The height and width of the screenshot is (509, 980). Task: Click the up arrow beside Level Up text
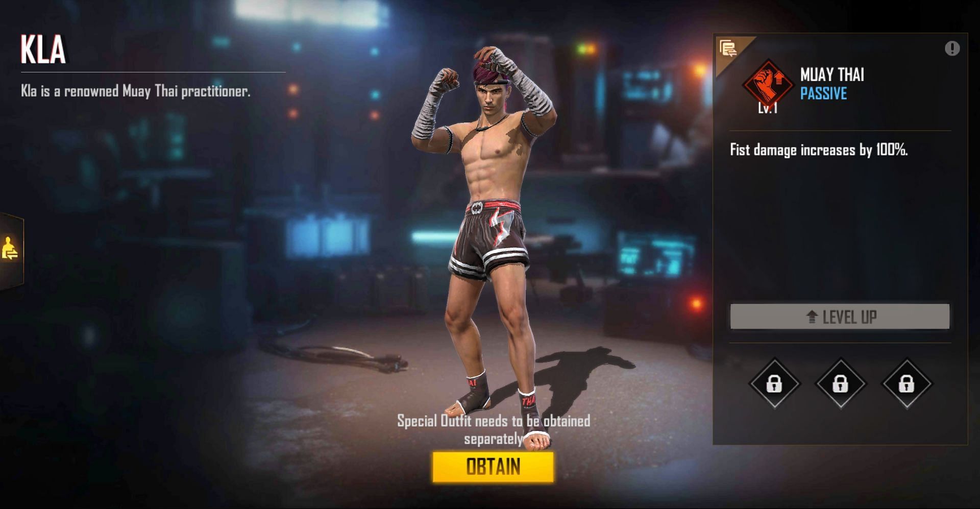(x=812, y=317)
